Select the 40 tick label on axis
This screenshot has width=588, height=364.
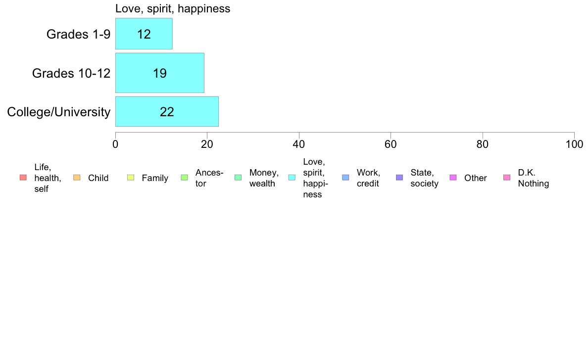click(299, 144)
